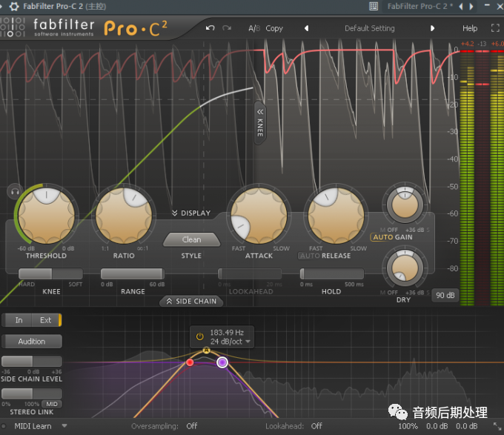This screenshot has height=435, width=504.
Task: Change Lookahead Off setting
Action: pos(316,426)
